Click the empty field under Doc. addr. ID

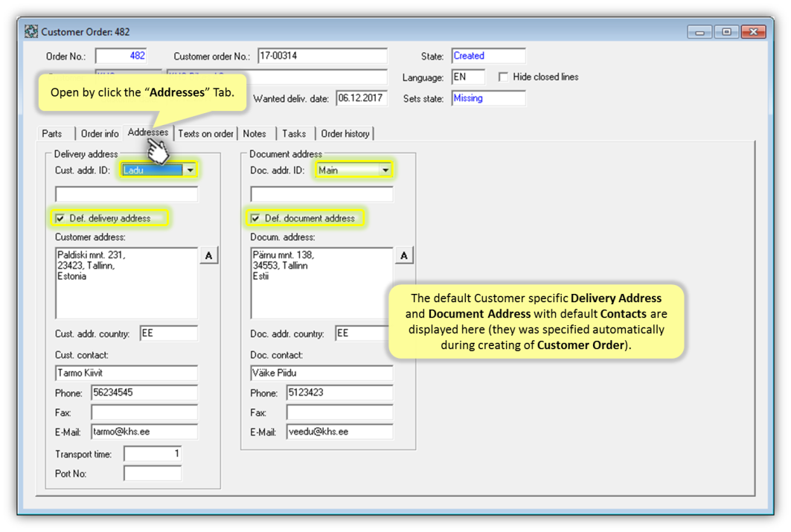coord(321,194)
